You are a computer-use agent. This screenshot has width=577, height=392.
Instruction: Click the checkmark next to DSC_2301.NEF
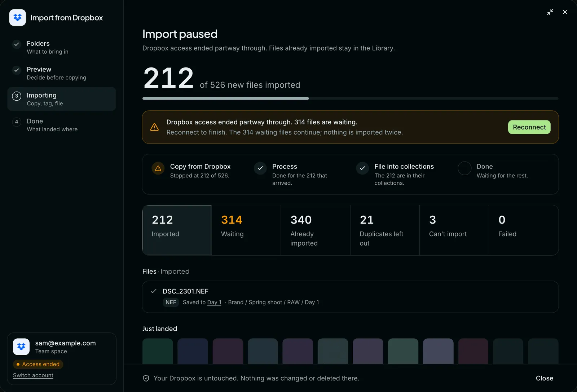[153, 291]
